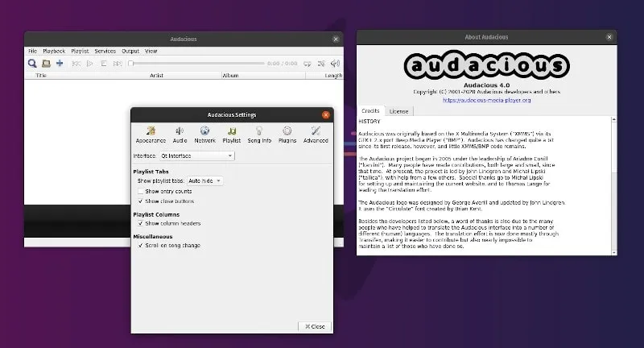The width and height of the screenshot is (644, 348).
Task: Open Show playlist tabs dropdown
Action: coord(205,181)
